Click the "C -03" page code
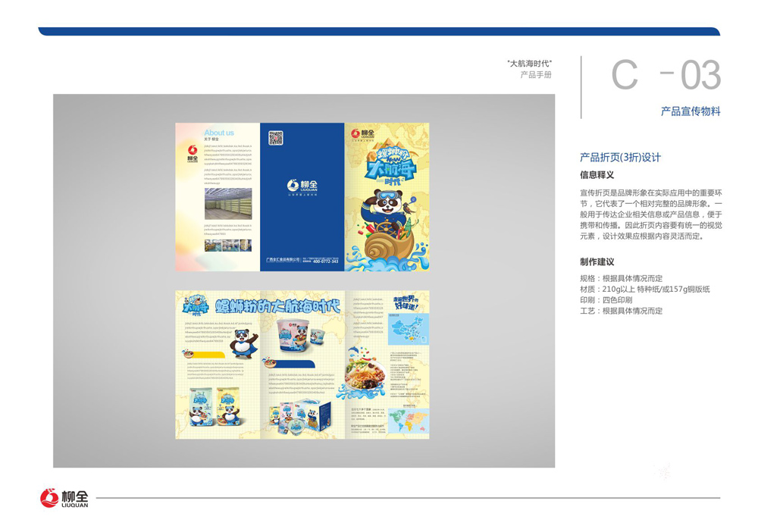 coord(666,76)
